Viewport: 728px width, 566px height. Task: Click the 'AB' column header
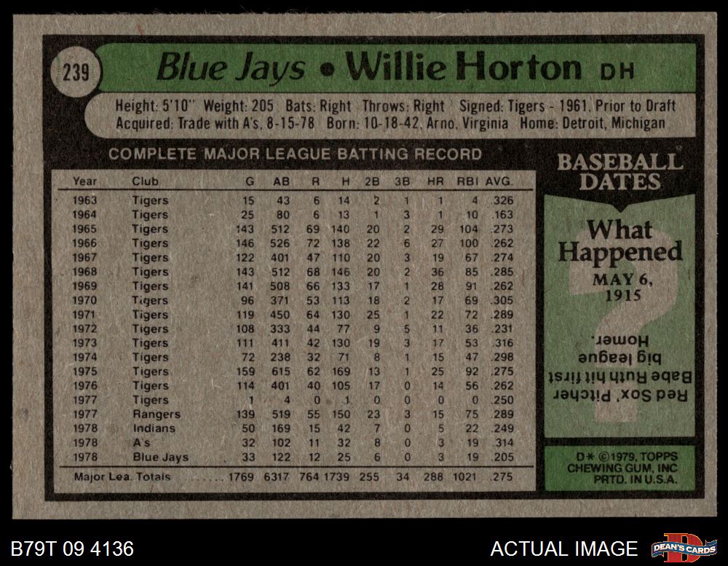pos(281,181)
